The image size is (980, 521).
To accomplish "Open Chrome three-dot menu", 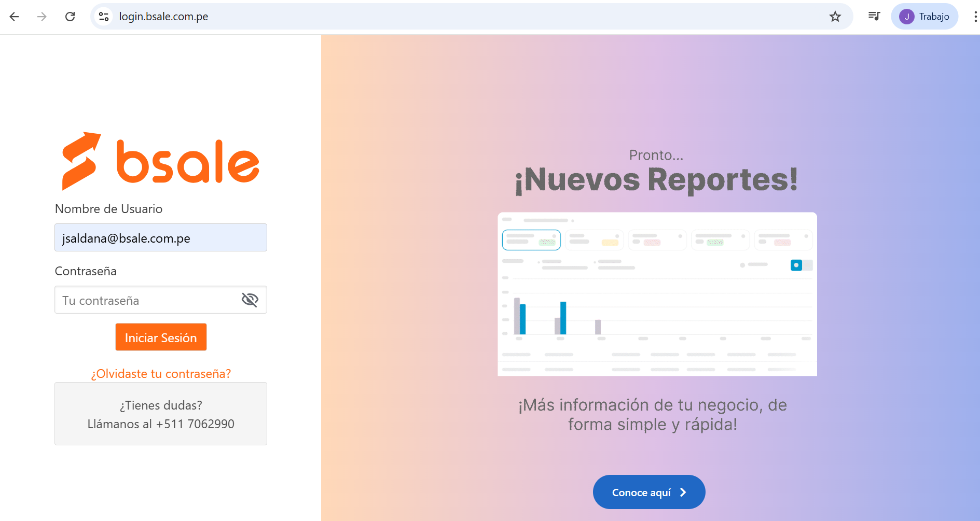I will coord(975,17).
